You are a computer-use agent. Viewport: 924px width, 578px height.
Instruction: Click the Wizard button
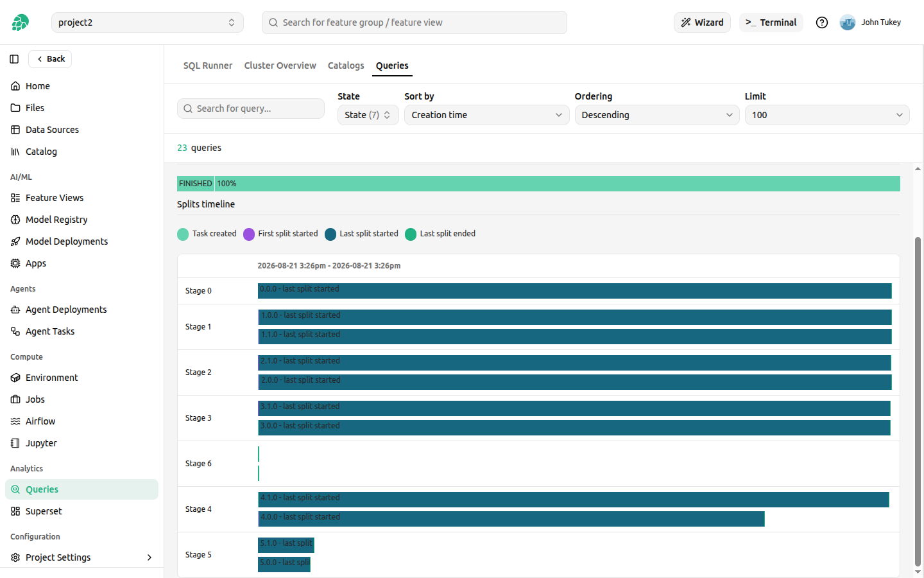pos(702,22)
